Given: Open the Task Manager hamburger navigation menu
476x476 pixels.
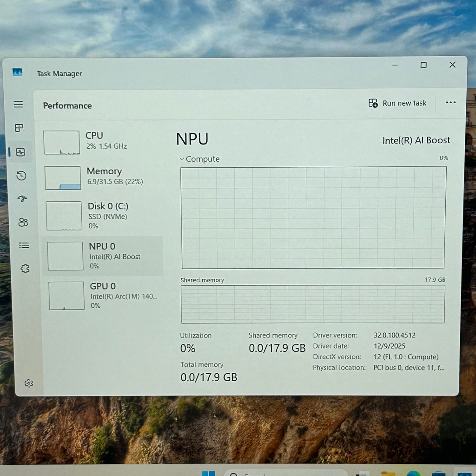Looking at the screenshot, I should pos(19,105).
